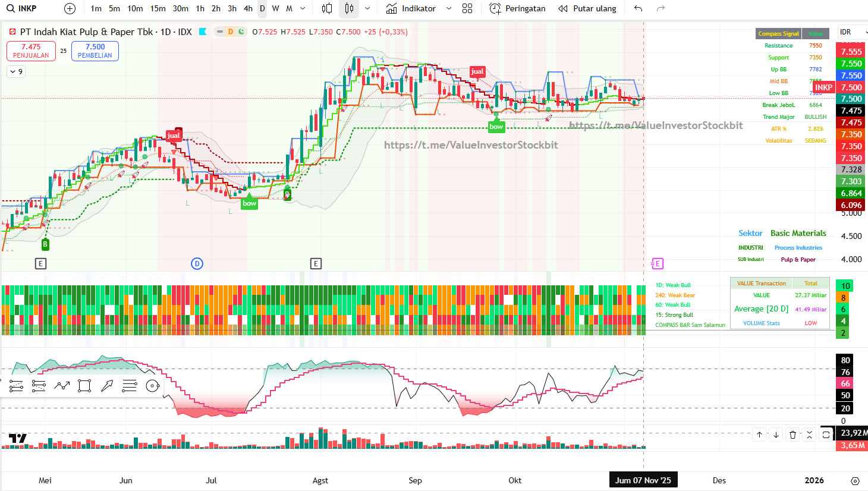The image size is (868, 491).
Task: Click the add symbol compare plus icon
Action: (x=70, y=8)
